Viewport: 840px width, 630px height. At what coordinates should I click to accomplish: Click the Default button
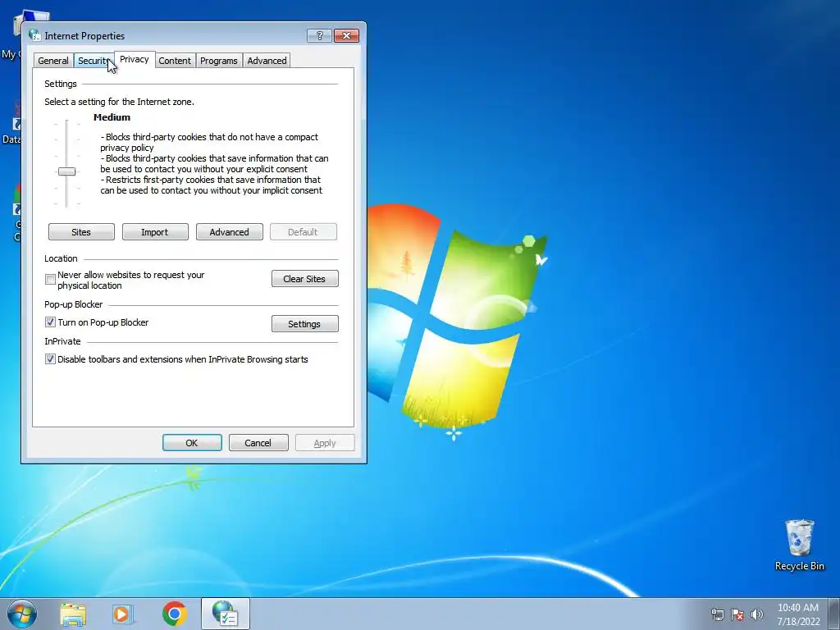304,232
